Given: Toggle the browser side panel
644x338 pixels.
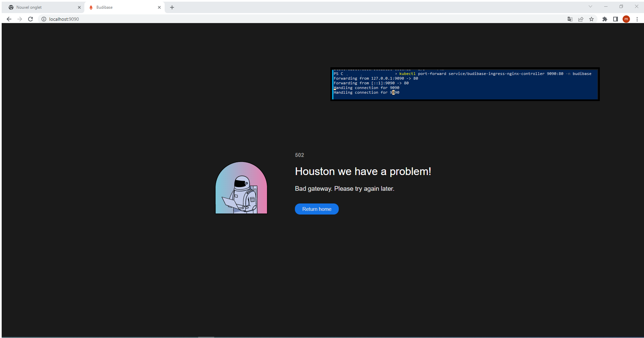Looking at the screenshot, I should point(616,19).
